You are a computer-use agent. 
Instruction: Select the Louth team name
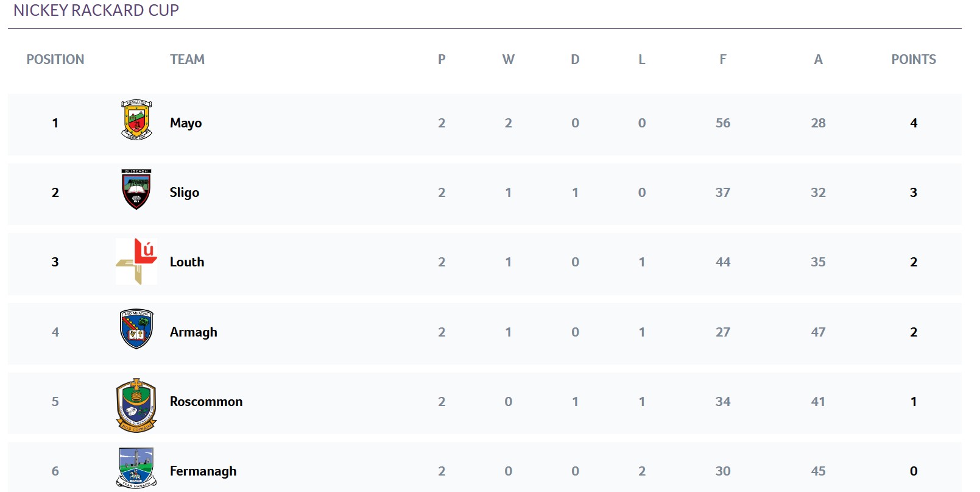tap(187, 262)
